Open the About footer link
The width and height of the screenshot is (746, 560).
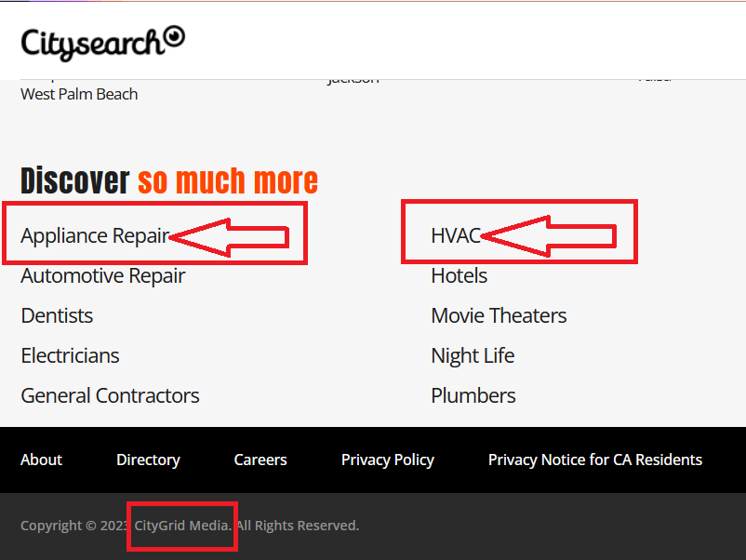(41, 460)
